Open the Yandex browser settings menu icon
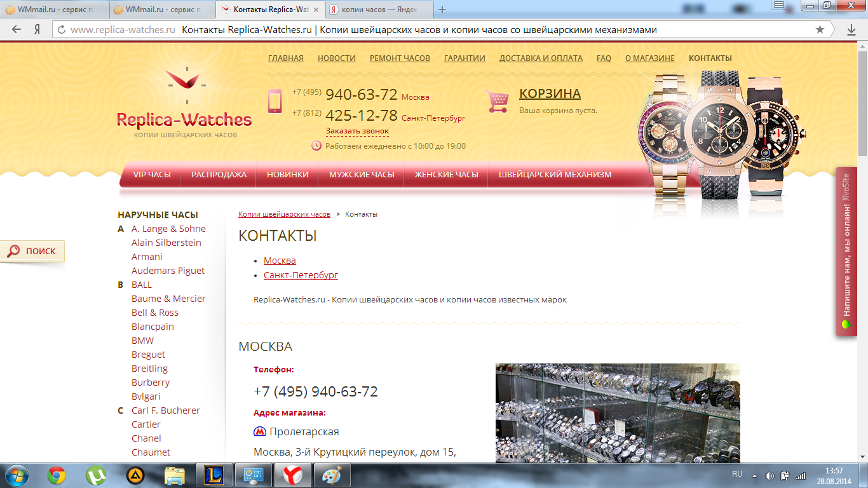The image size is (868, 488). tap(778, 5)
